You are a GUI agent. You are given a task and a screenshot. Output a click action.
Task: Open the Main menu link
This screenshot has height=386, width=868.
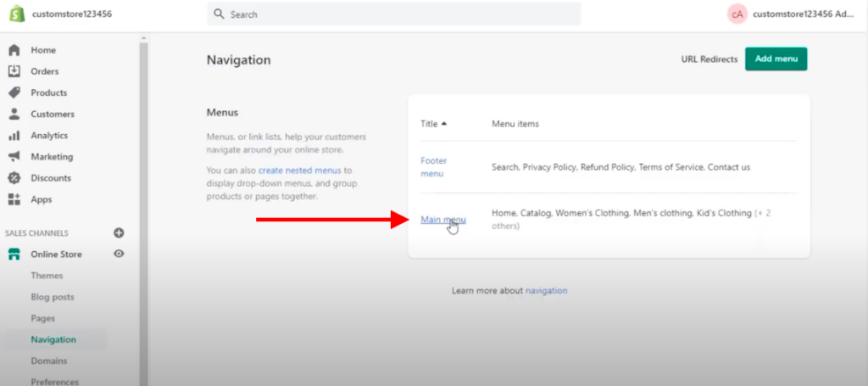442,221
